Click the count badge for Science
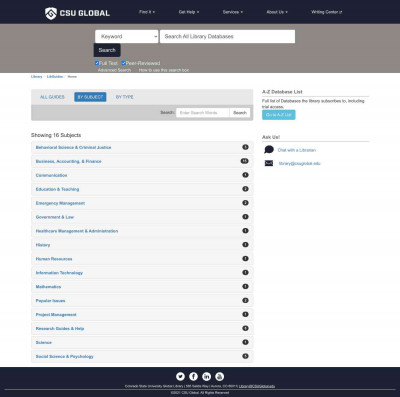Viewport: 400px width, 397px height. tap(245, 342)
